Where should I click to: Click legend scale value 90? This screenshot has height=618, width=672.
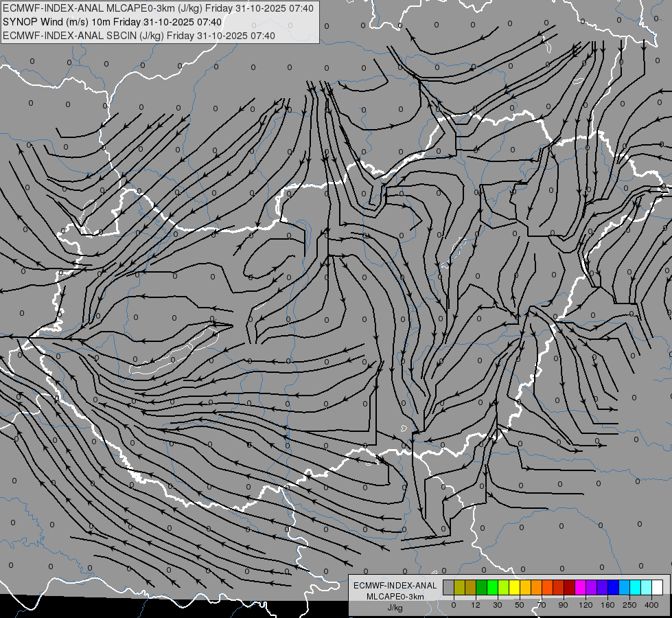(563, 605)
